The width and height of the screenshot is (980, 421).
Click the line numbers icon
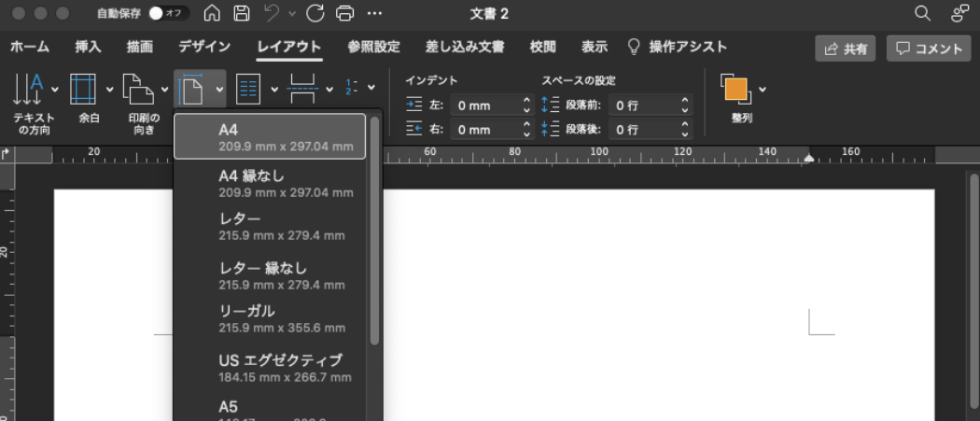351,88
